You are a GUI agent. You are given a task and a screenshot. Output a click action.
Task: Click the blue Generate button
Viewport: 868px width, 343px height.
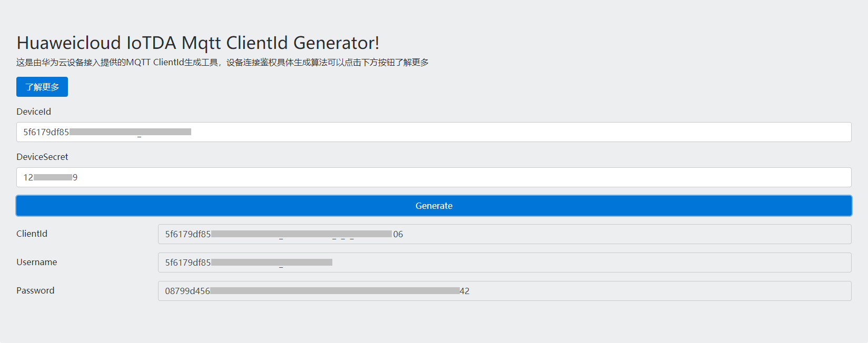pyautogui.click(x=434, y=206)
